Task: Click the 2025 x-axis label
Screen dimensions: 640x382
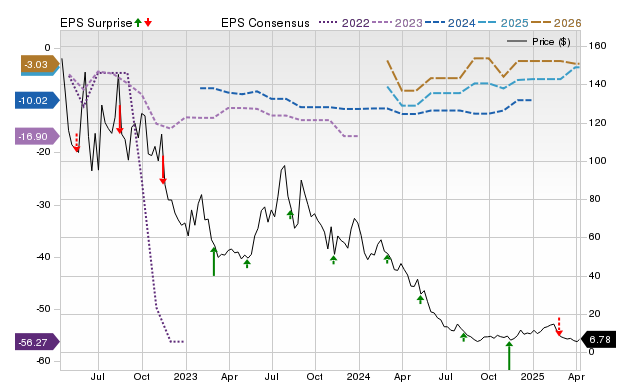Action: tap(532, 376)
